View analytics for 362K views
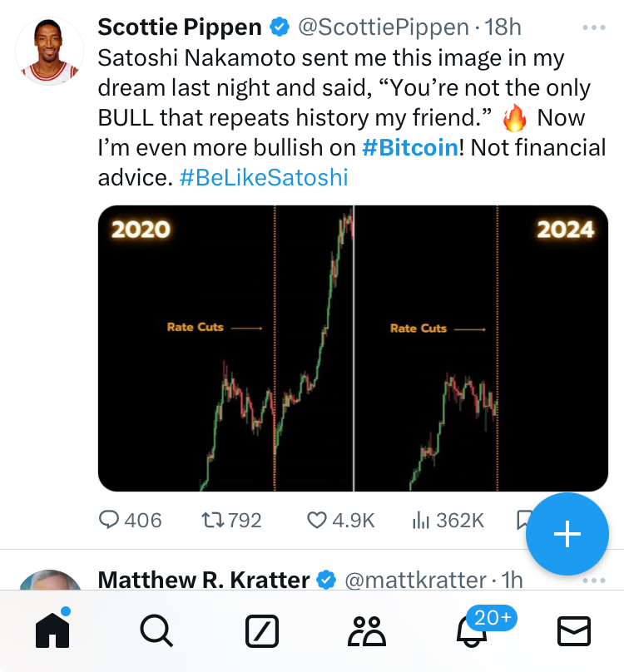This screenshot has width=624, height=672. (421, 520)
